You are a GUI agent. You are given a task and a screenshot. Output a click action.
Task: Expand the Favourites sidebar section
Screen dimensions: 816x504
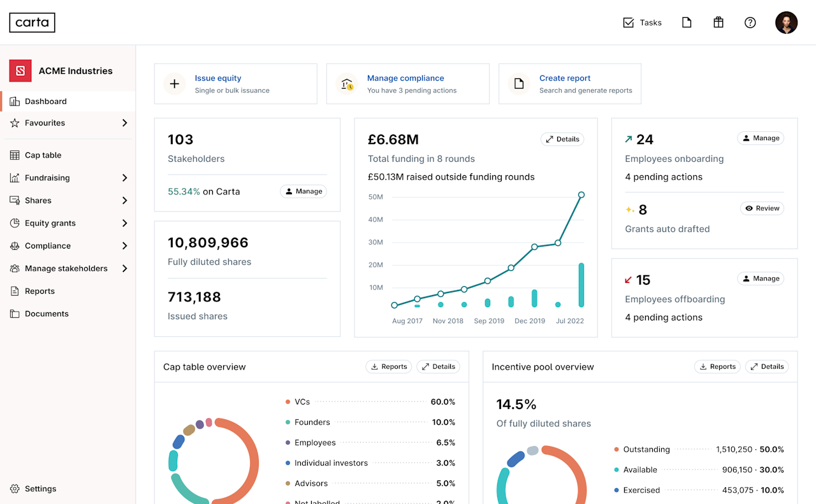(125, 123)
